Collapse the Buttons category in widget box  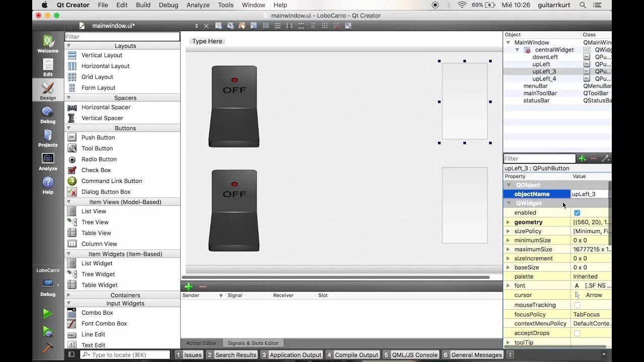click(x=69, y=128)
